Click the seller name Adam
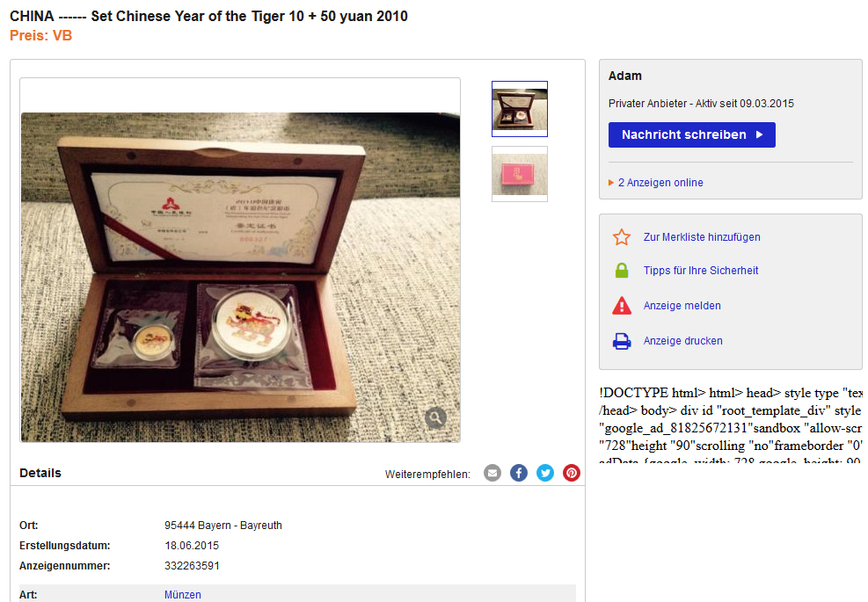This screenshot has width=868, height=602. click(625, 76)
